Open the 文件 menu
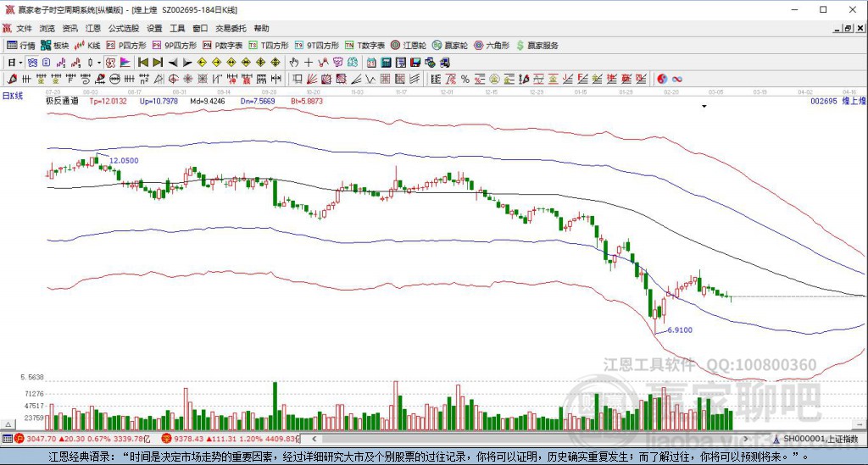The width and height of the screenshot is (868, 465). coord(24,28)
